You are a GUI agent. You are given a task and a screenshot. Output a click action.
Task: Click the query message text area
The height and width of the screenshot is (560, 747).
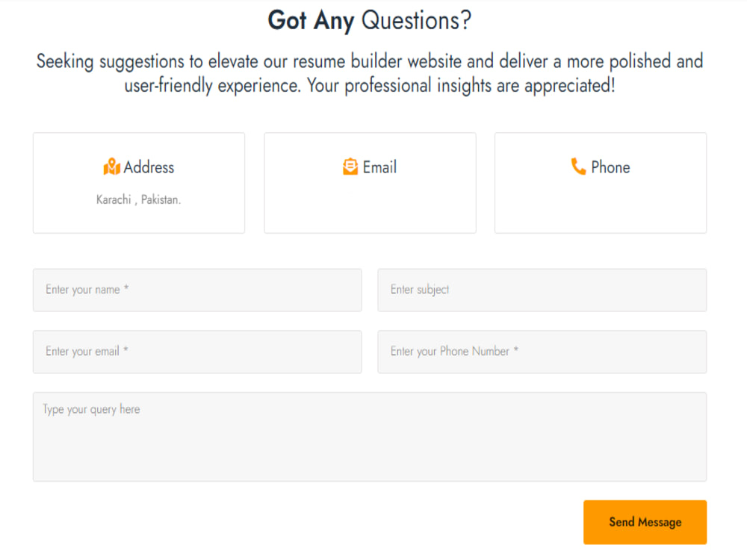(x=369, y=435)
